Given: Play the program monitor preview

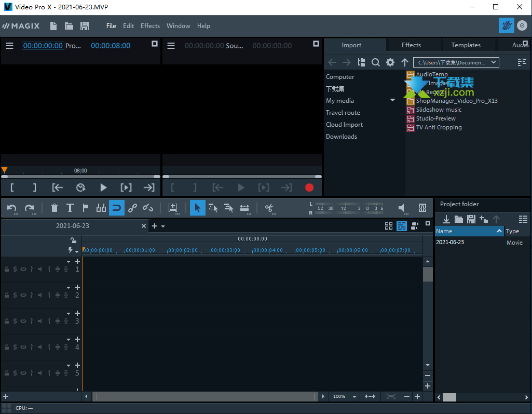Looking at the screenshot, I should pos(103,188).
